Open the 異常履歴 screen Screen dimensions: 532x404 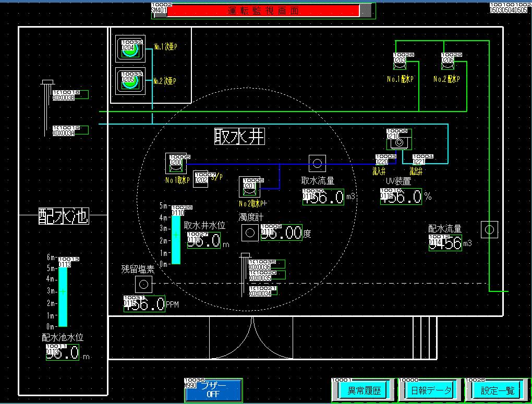[x=360, y=390]
